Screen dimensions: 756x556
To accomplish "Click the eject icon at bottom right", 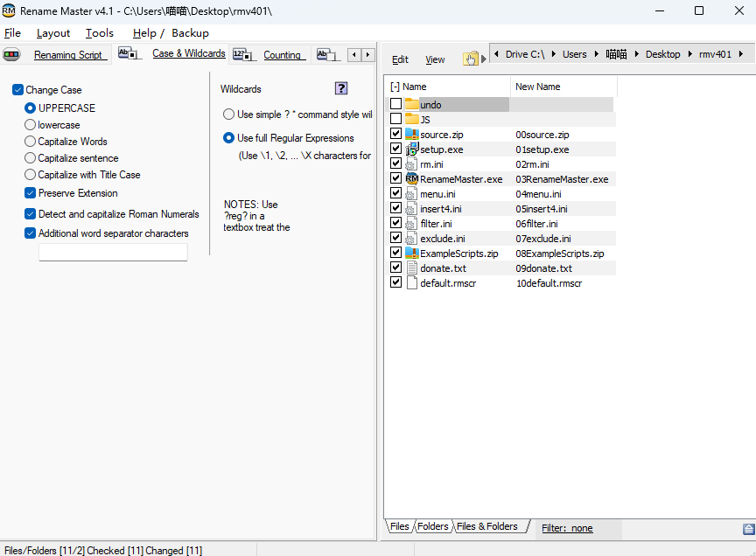I will pos(748,529).
